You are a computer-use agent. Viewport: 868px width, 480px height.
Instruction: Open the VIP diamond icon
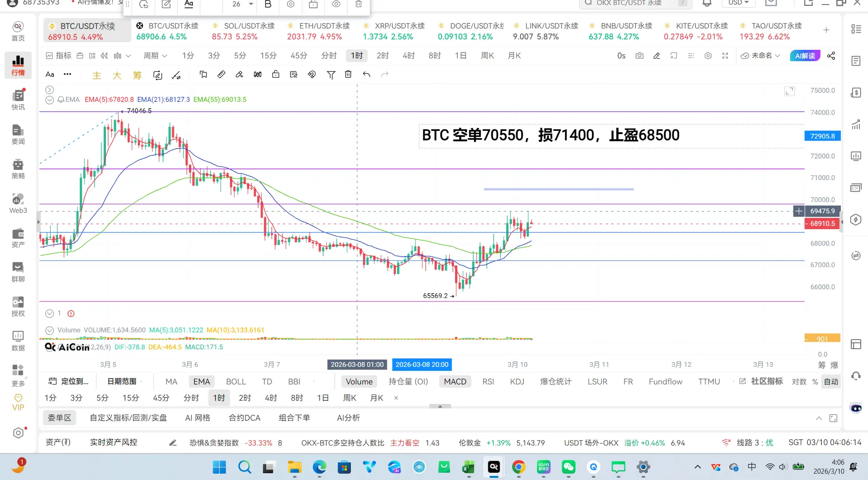pos(18,402)
